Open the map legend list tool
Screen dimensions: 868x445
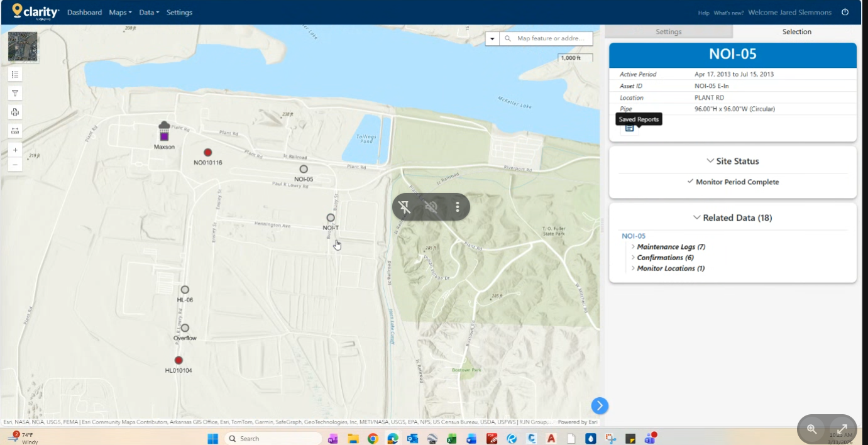[15, 74]
